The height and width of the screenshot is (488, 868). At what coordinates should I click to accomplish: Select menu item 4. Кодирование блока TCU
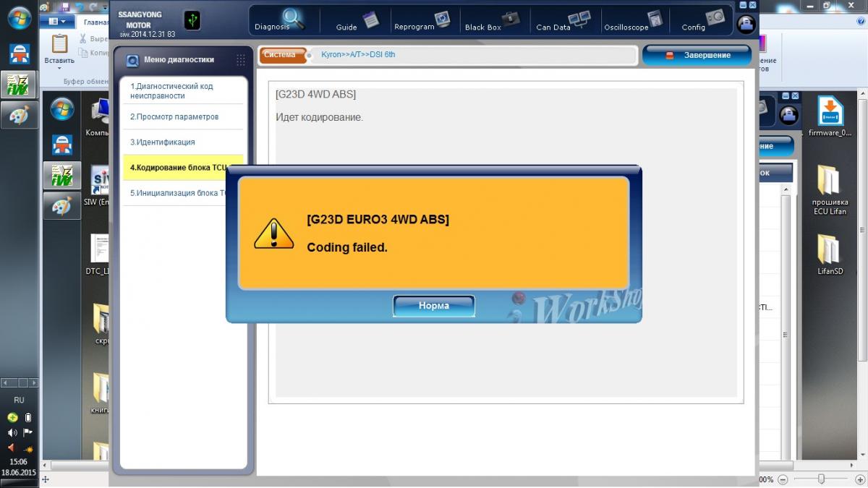(x=184, y=167)
